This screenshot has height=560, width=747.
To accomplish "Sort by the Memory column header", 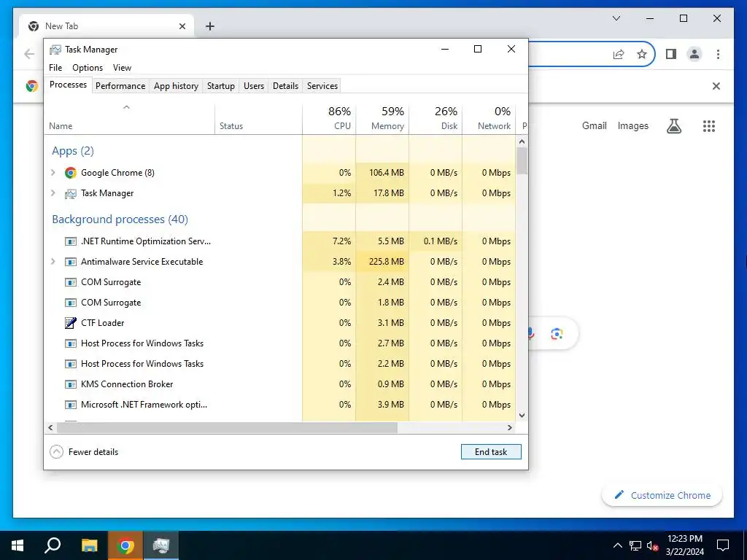I will coord(382,118).
